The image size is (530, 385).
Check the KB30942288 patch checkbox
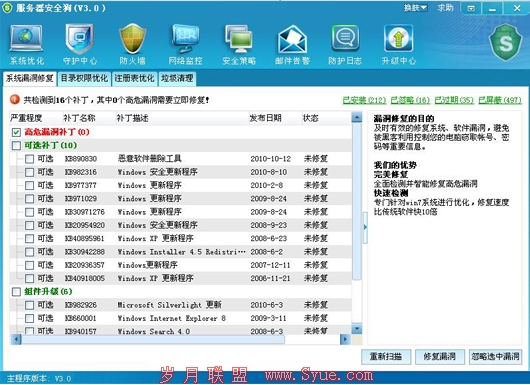29,252
